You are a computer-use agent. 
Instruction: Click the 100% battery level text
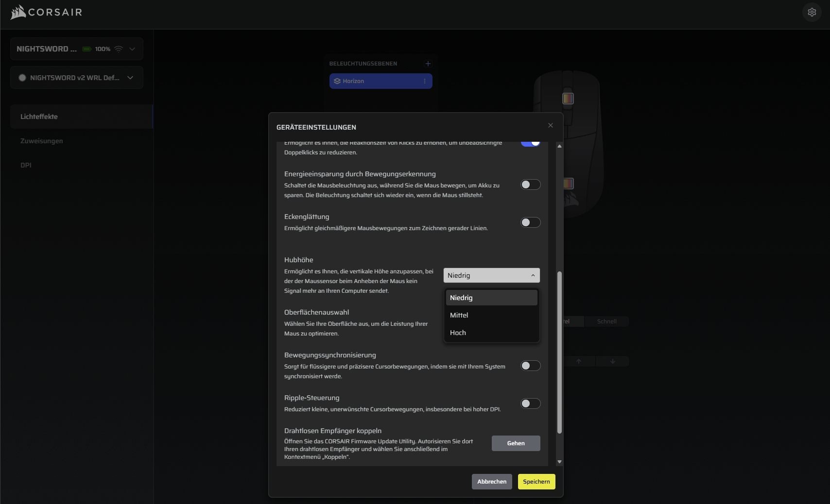click(103, 49)
